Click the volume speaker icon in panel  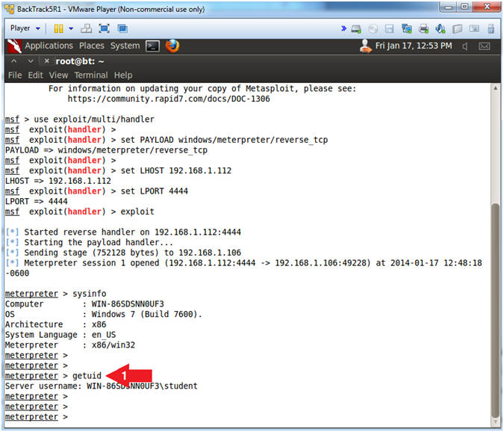[464, 46]
